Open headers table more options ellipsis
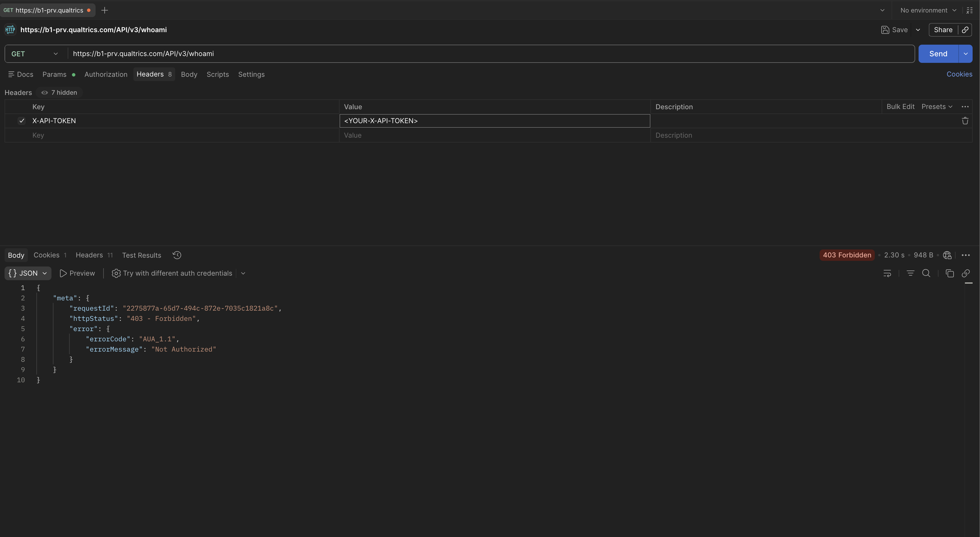Image resolution: width=980 pixels, height=537 pixels. pyautogui.click(x=965, y=107)
